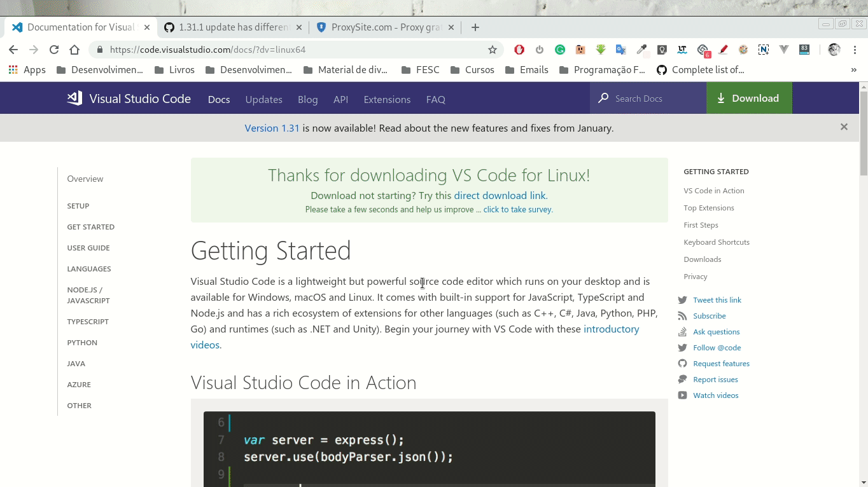The image size is (868, 487).
Task: Click the red highlighter marker extension
Action: 723,50
